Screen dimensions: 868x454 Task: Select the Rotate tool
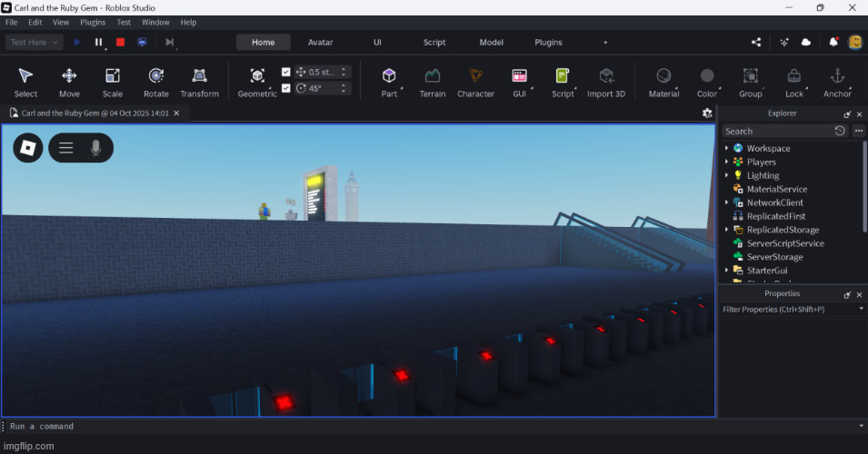(156, 83)
